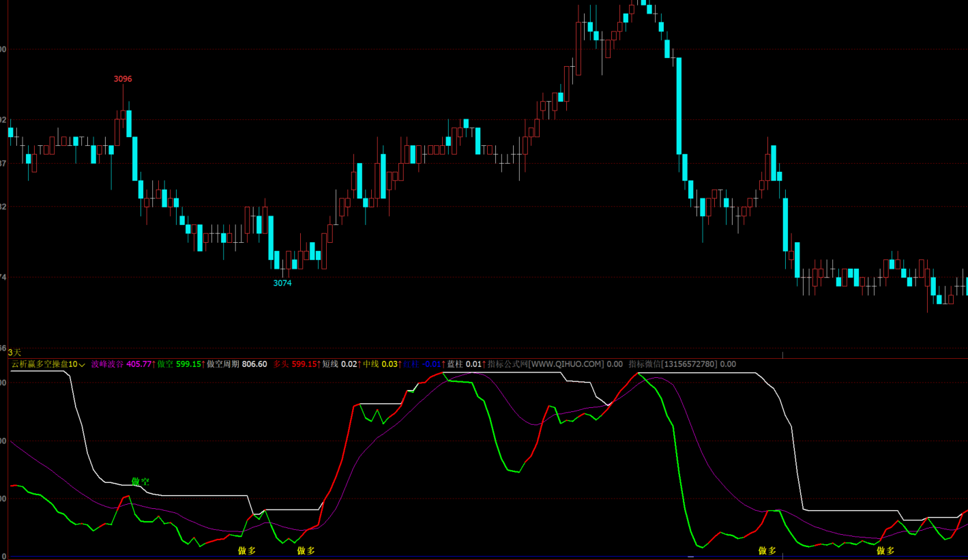Click the green 做空 599.15 readout in the header
Image resolution: width=968 pixels, height=560 pixels.
click(x=179, y=364)
